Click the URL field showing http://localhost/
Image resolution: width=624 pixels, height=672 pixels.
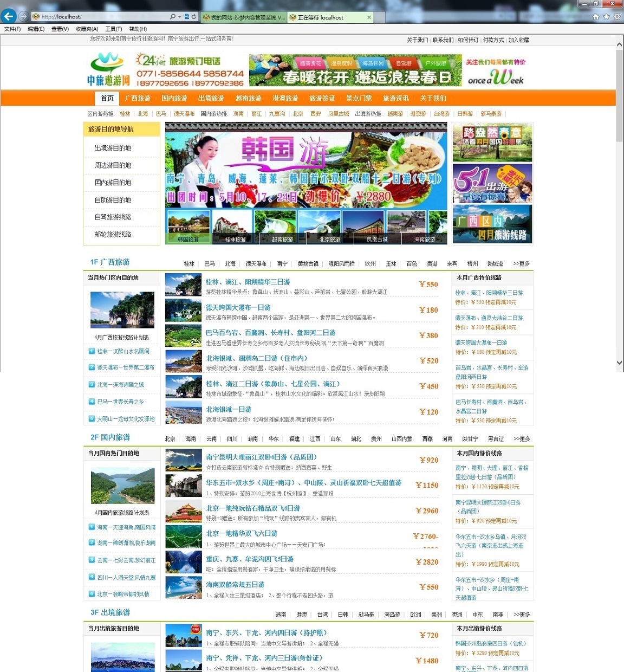point(103,17)
